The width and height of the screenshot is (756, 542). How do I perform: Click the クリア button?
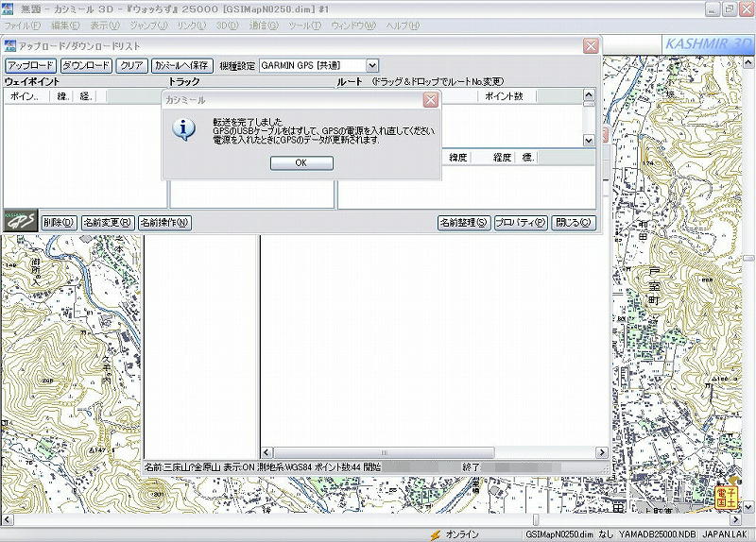(131, 65)
